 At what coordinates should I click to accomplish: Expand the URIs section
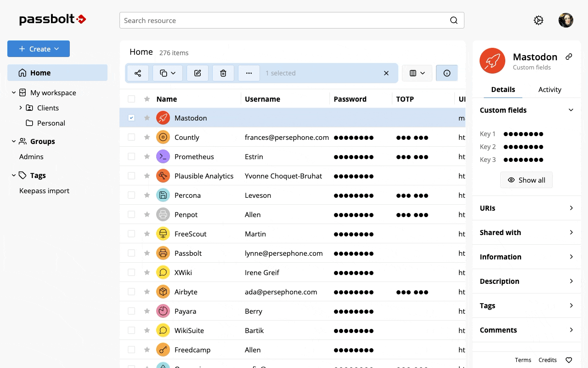coord(527,208)
